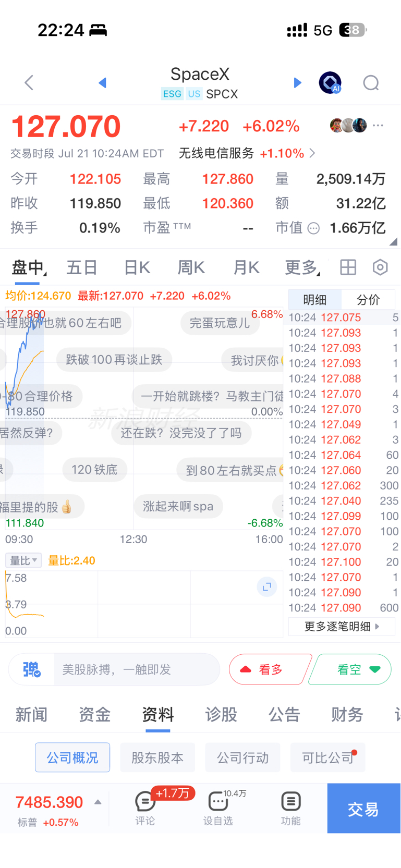
Task: Tap the bullet comment input field
Action: [x=137, y=669]
